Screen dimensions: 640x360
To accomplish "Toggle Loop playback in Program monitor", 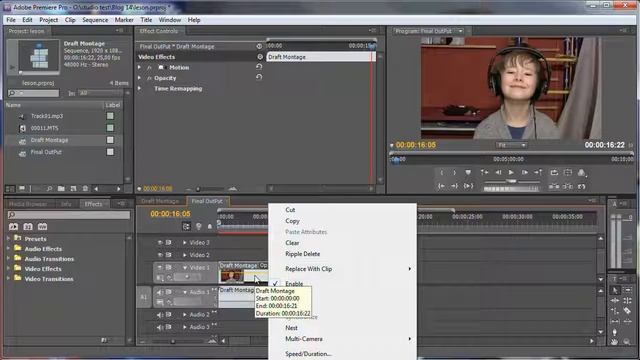I will tap(554, 173).
